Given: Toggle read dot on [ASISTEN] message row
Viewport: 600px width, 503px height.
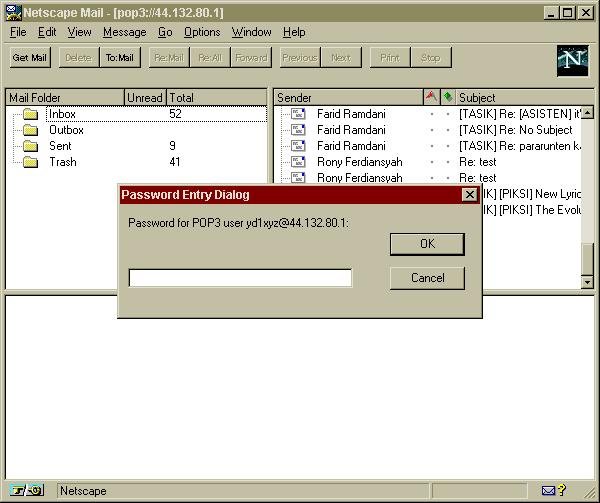Looking at the screenshot, I should tap(448, 114).
